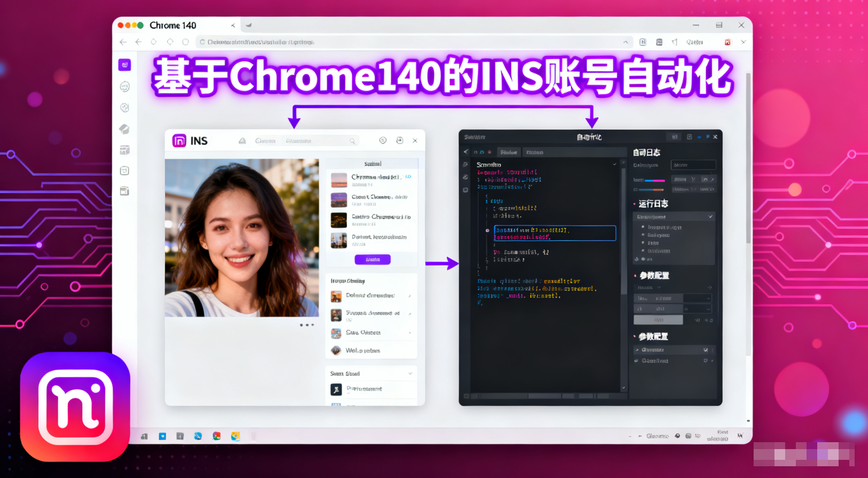
Task: Select the highlighted tab in the automation editor
Action: pyautogui.click(x=509, y=152)
